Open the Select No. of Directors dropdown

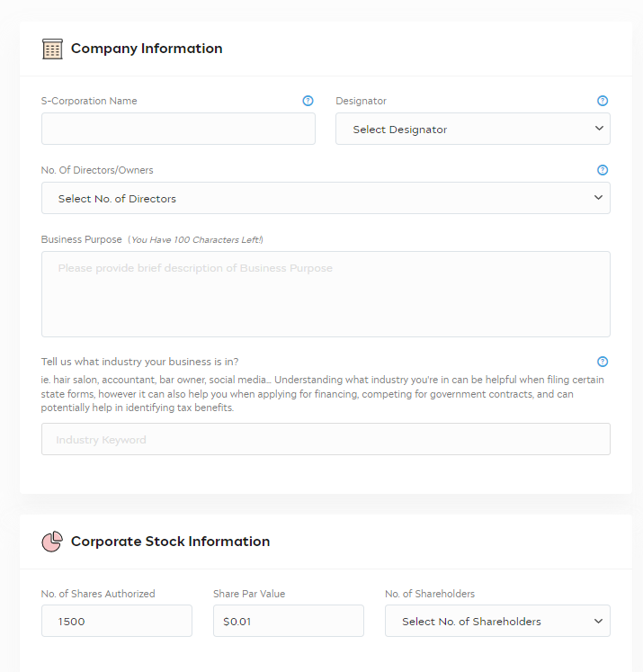click(326, 198)
